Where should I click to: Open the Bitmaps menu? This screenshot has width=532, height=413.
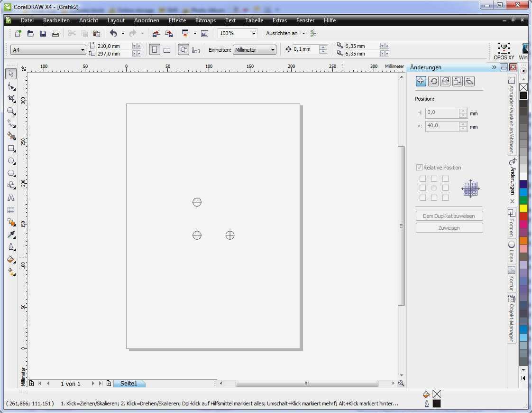205,20
